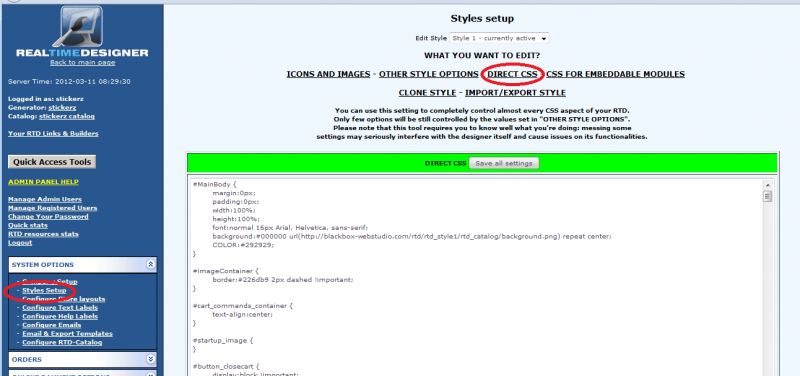Select DIRECT CSS section
The height and width of the screenshot is (376, 800).
[512, 74]
